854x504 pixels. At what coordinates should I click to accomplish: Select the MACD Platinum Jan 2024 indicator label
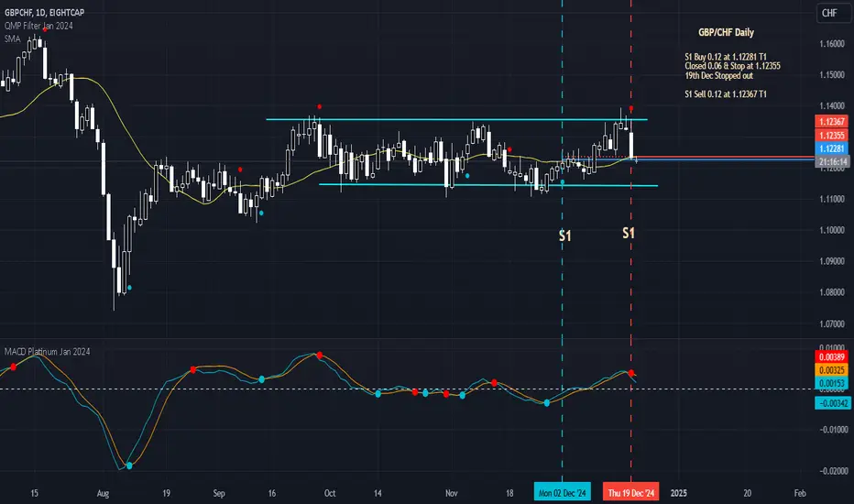[47, 352]
